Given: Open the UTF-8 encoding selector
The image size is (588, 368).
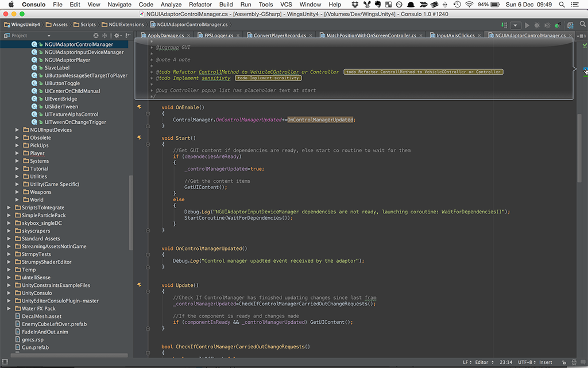Looking at the screenshot, I should point(526,362).
